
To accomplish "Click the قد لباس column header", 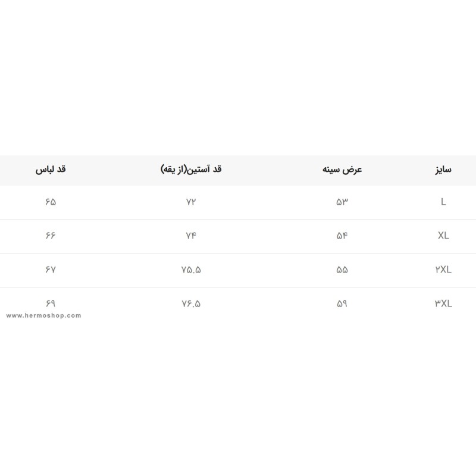I will pos(50,170).
